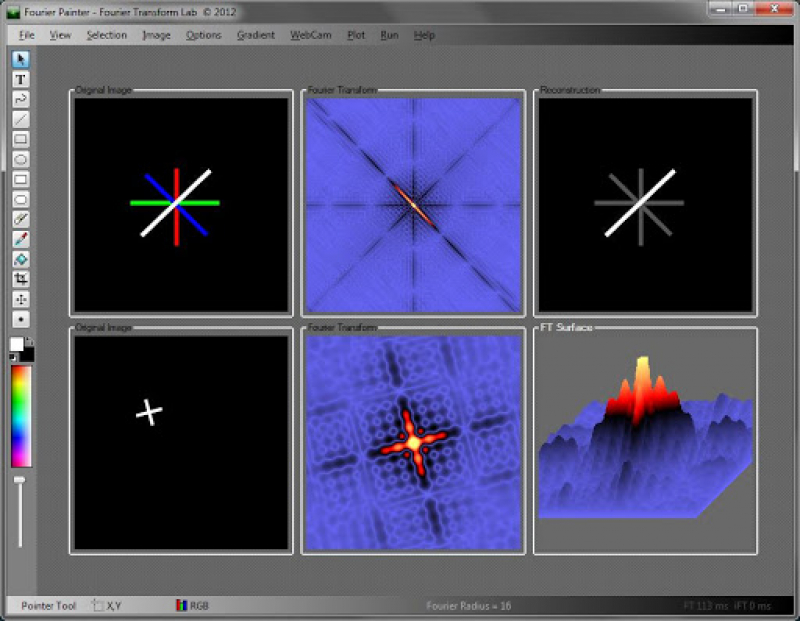The width and height of the screenshot is (800, 621).
Task: Pick a color from the rainbow spectrum bar
Action: [x=21, y=415]
